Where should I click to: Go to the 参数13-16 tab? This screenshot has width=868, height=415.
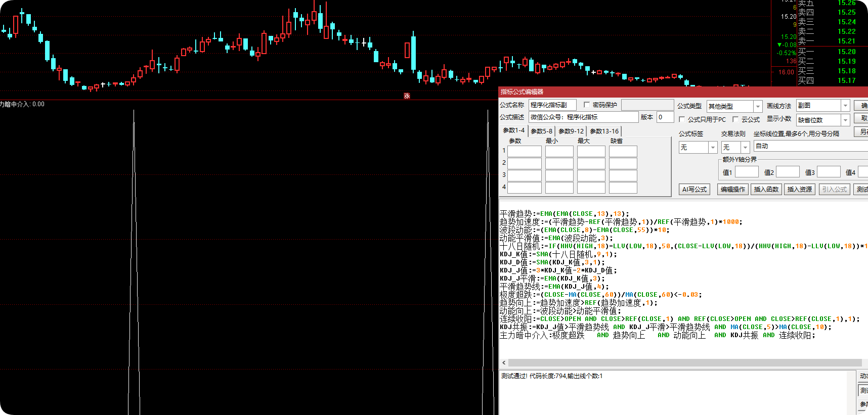pyautogui.click(x=604, y=131)
